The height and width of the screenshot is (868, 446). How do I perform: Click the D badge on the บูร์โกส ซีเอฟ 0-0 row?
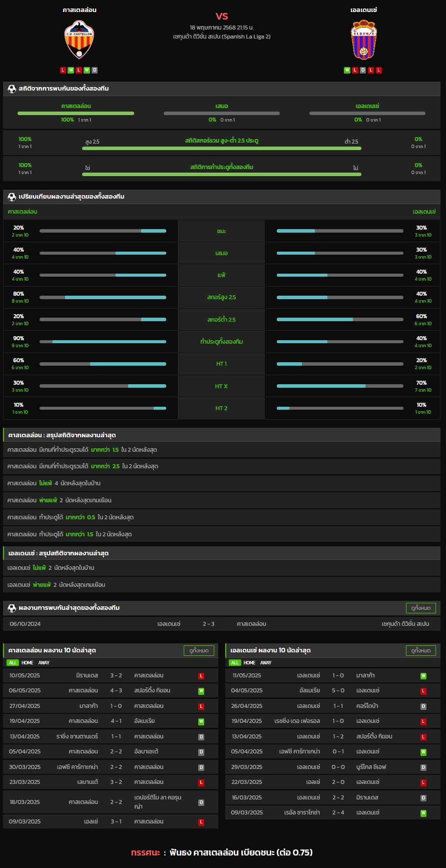tap(423, 767)
